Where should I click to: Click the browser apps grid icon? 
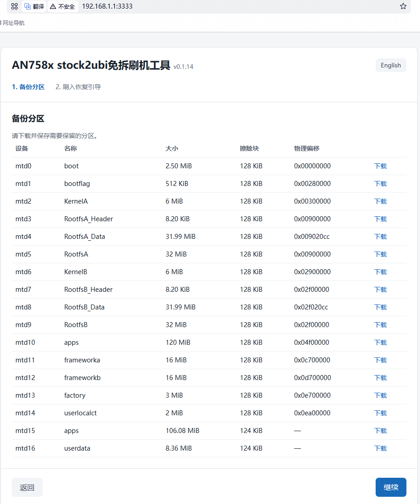coord(14,6)
